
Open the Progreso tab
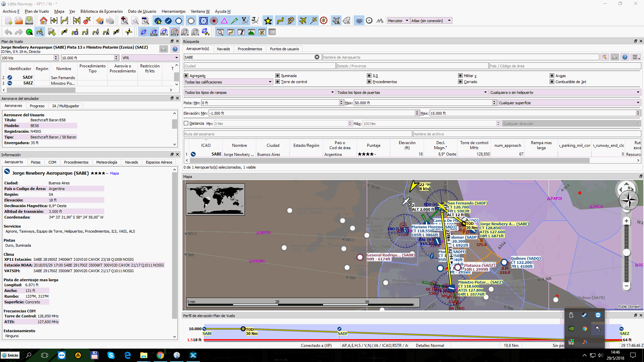[37, 106]
